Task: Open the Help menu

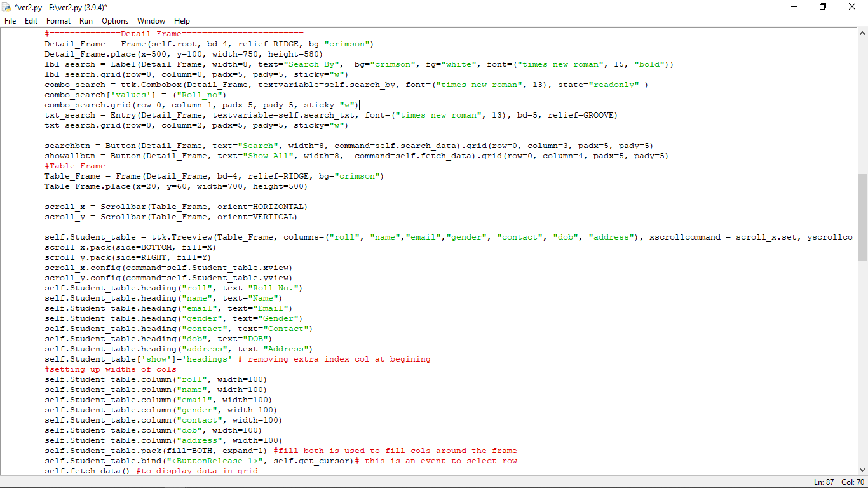Action: point(182,20)
